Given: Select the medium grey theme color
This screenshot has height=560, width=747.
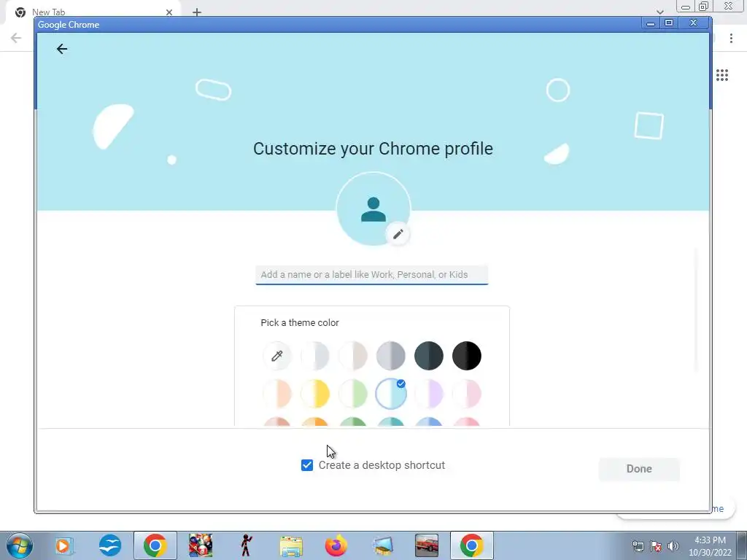Looking at the screenshot, I should pyautogui.click(x=391, y=356).
